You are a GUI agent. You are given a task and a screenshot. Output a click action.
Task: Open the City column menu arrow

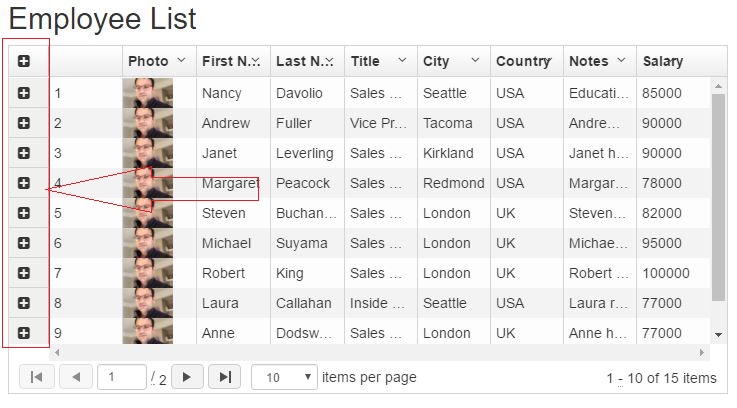(x=474, y=61)
